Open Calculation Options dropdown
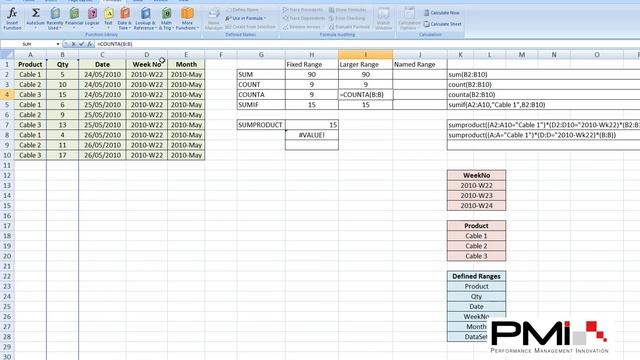Image resolution: width=640 pixels, height=360 pixels. click(x=408, y=19)
